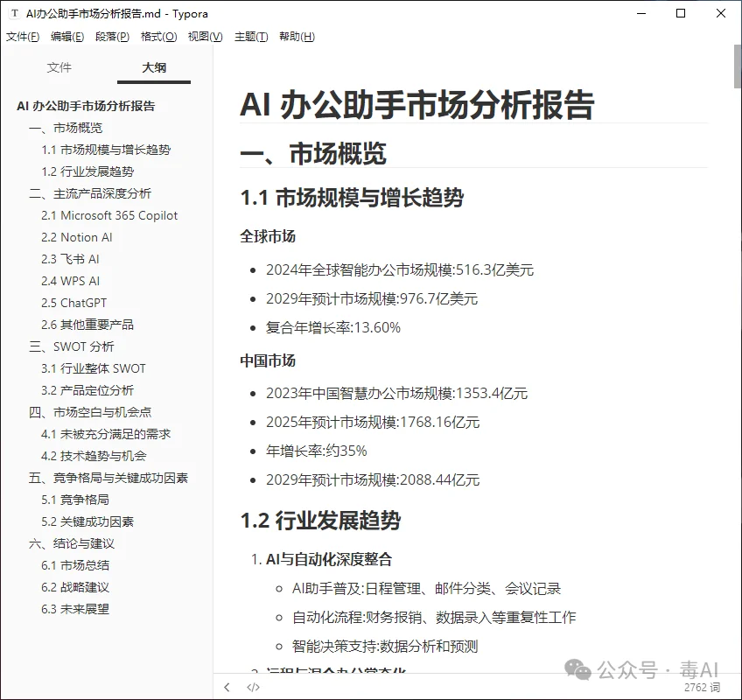Switch to the 文件 sidebar tab

(x=59, y=67)
